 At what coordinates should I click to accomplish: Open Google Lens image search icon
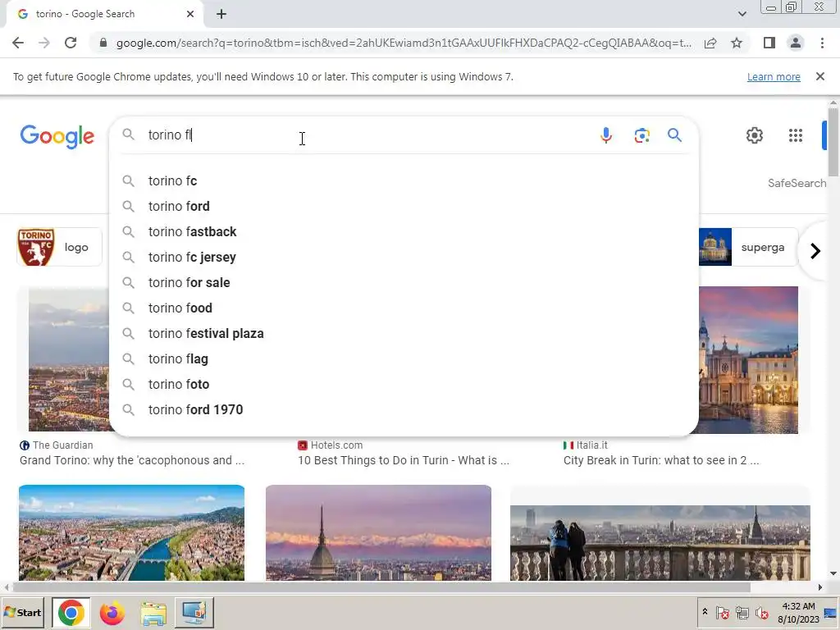(x=641, y=135)
